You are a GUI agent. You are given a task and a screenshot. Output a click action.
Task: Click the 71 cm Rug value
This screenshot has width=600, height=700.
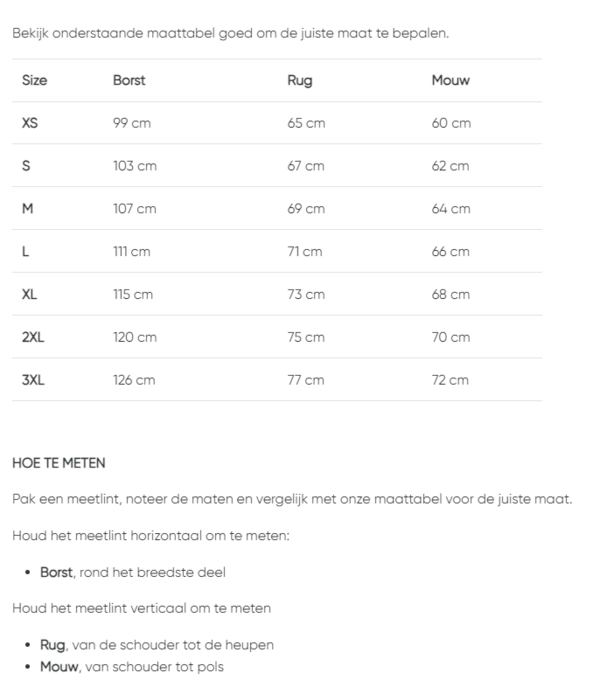(x=304, y=252)
